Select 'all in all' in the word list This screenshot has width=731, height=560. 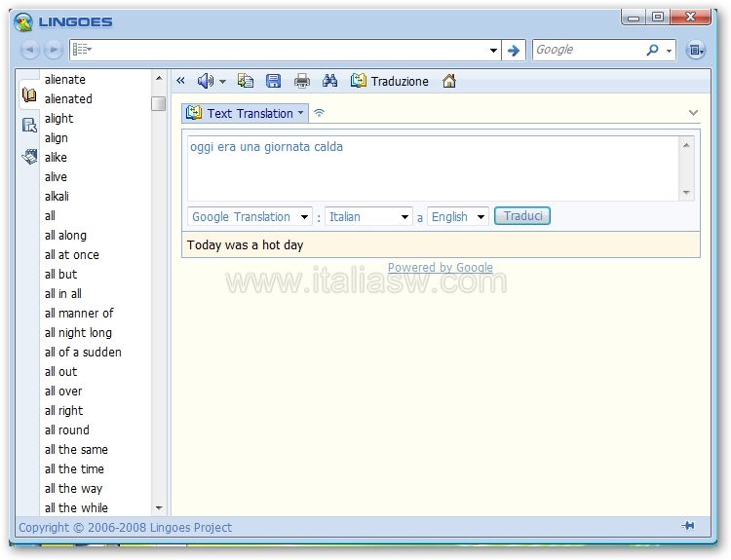[x=63, y=294]
